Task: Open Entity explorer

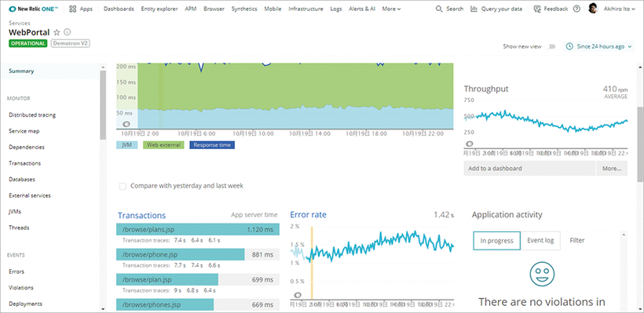Action: pyautogui.click(x=159, y=9)
